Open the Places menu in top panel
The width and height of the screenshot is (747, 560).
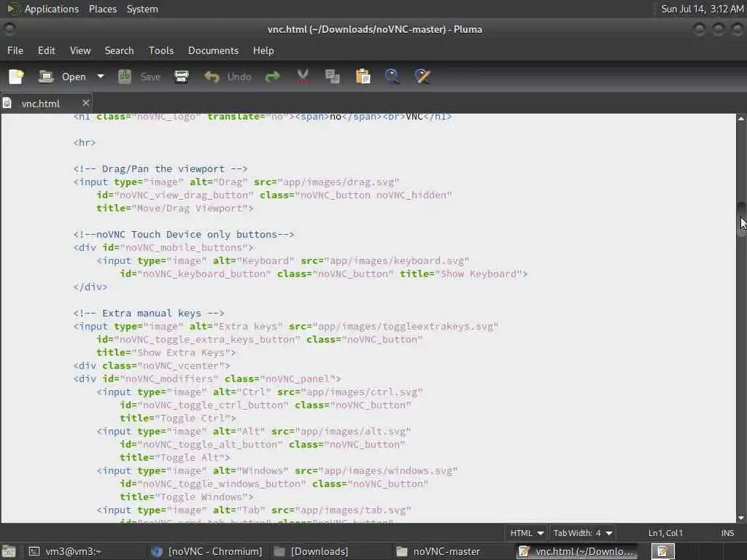tap(102, 9)
